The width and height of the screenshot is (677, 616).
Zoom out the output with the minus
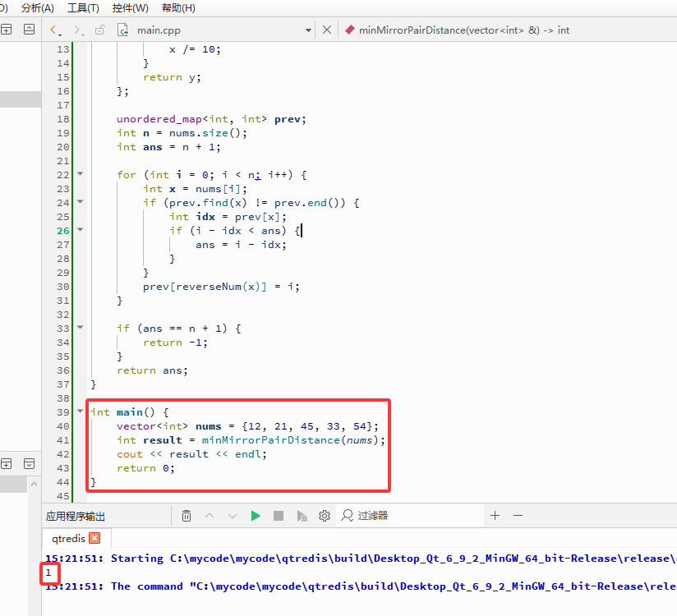[518, 516]
